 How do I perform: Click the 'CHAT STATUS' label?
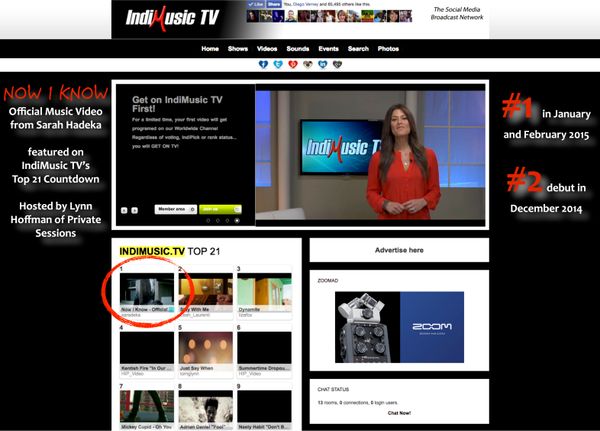pyautogui.click(x=333, y=389)
